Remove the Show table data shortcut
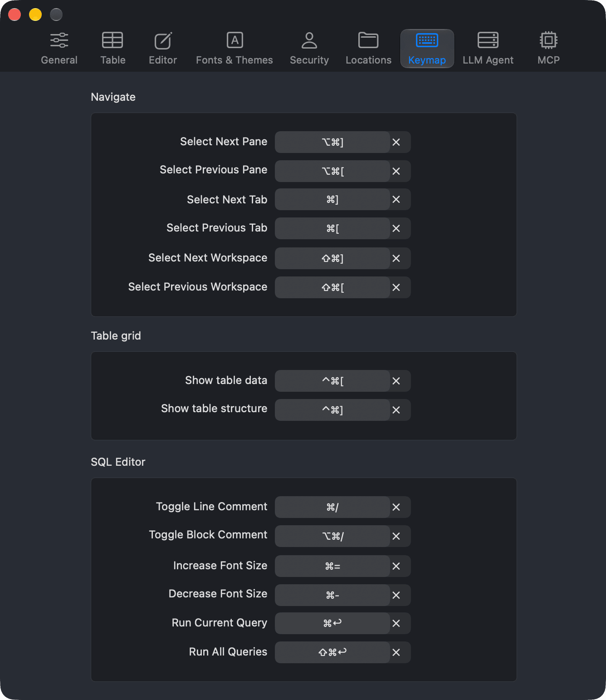606x700 pixels. pyautogui.click(x=396, y=381)
